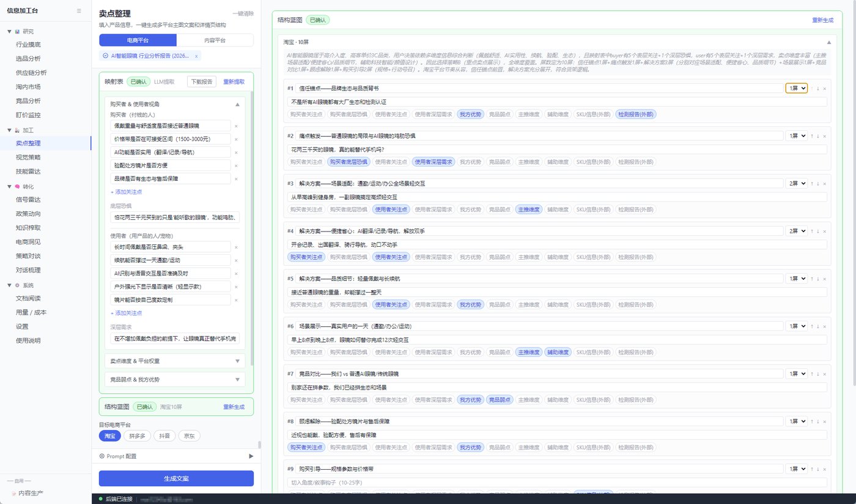Move card #1 信任锚点 down

coord(818,89)
